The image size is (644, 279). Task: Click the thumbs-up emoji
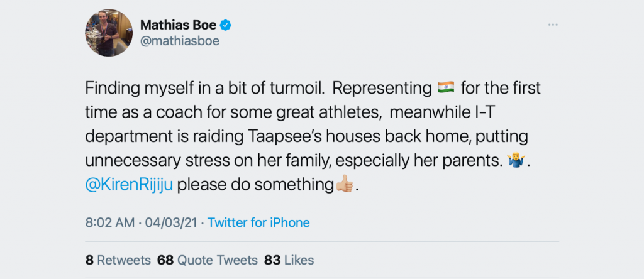(345, 186)
